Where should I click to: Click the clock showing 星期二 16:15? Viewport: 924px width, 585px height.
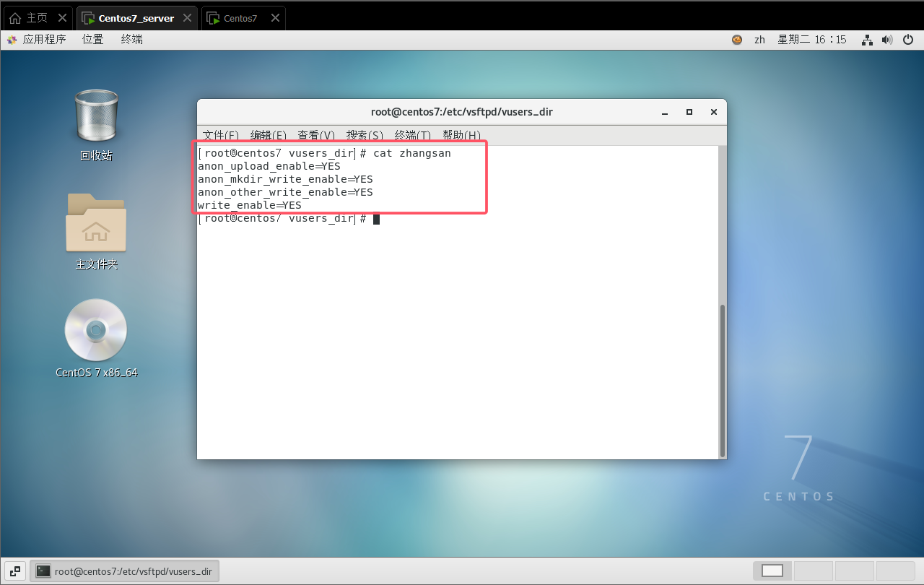click(x=811, y=40)
